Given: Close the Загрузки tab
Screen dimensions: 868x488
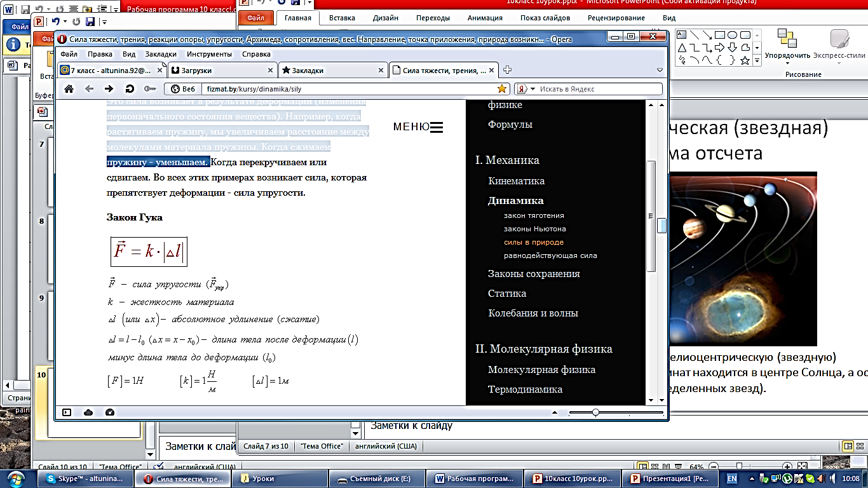Looking at the screenshot, I should [x=269, y=71].
